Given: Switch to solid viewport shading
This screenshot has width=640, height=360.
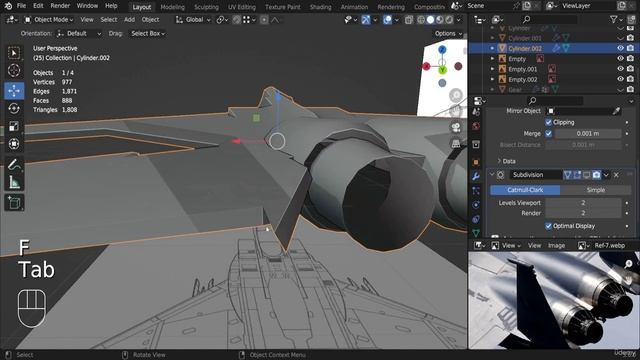Looking at the screenshot, I should click(x=430, y=20).
